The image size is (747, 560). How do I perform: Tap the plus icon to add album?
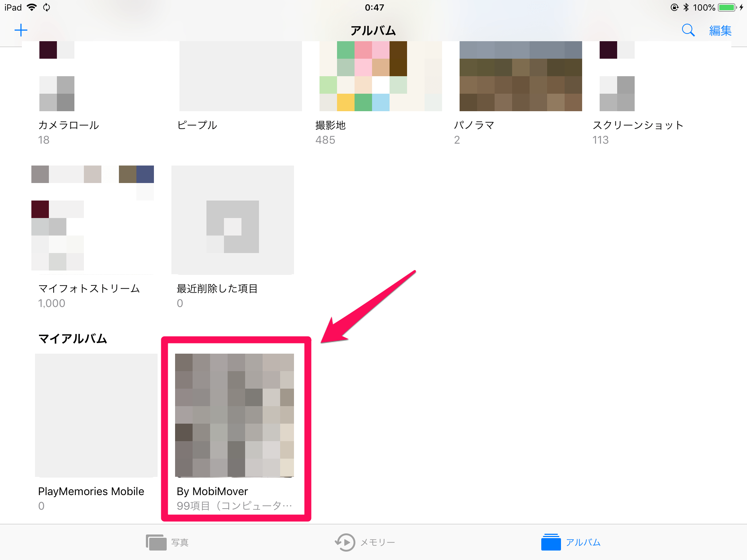[21, 30]
